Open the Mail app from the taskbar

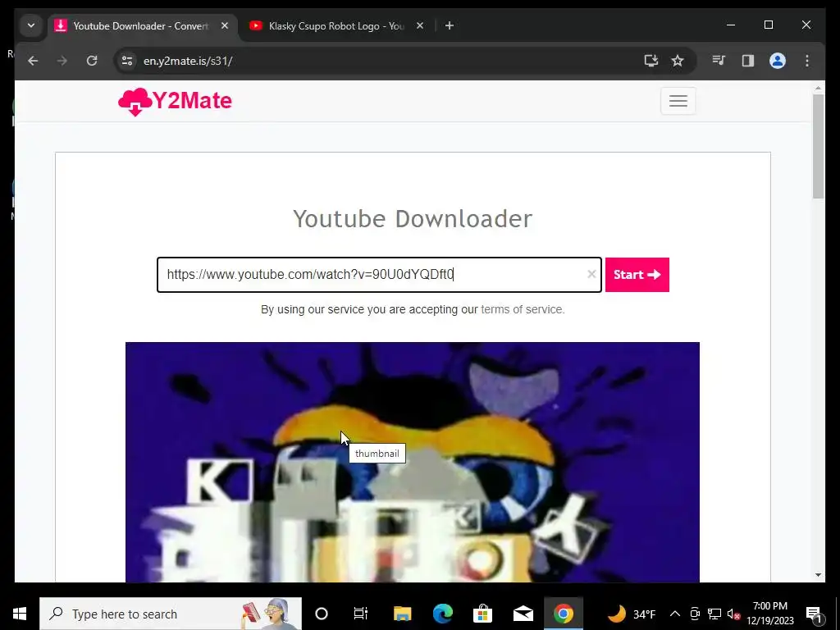(x=523, y=614)
